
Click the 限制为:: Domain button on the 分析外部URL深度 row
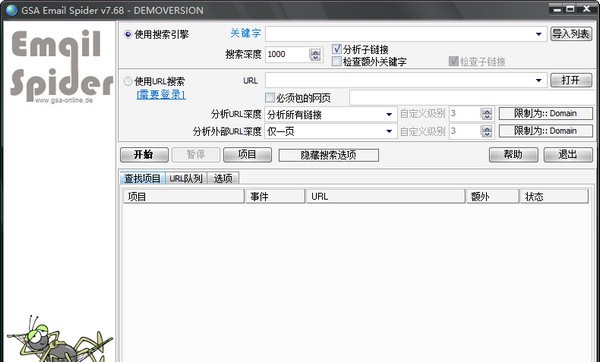click(546, 131)
